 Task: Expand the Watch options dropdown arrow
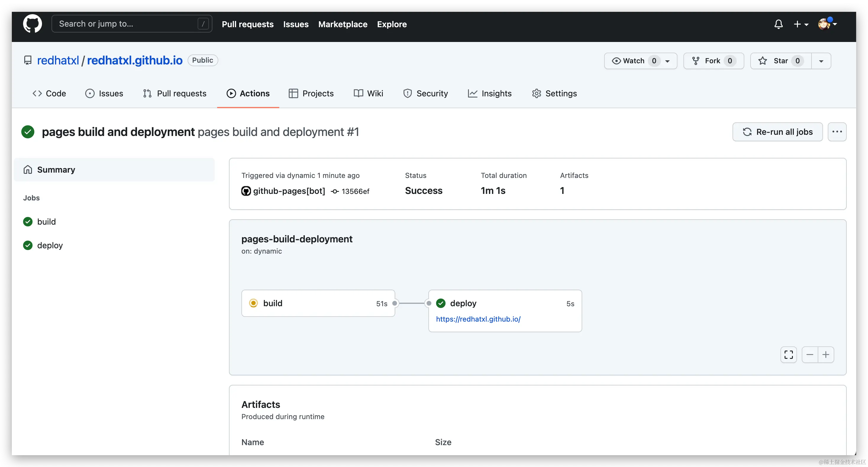tap(667, 61)
